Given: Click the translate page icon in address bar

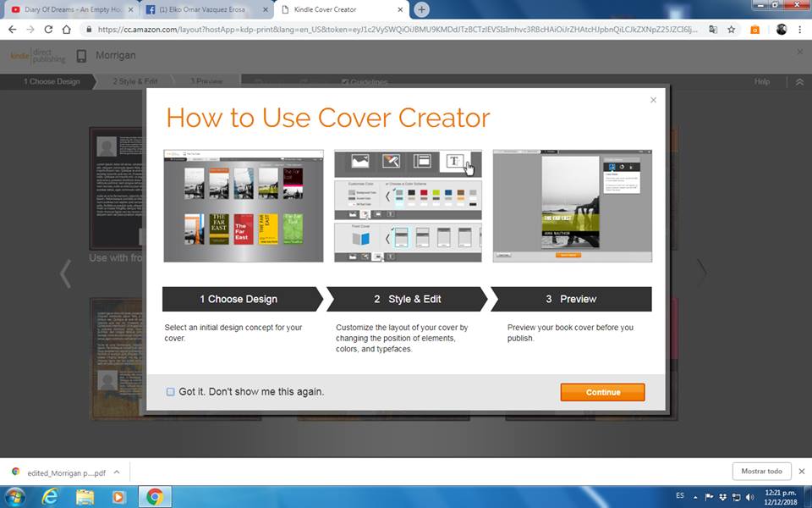Looking at the screenshot, I should tap(713, 29).
